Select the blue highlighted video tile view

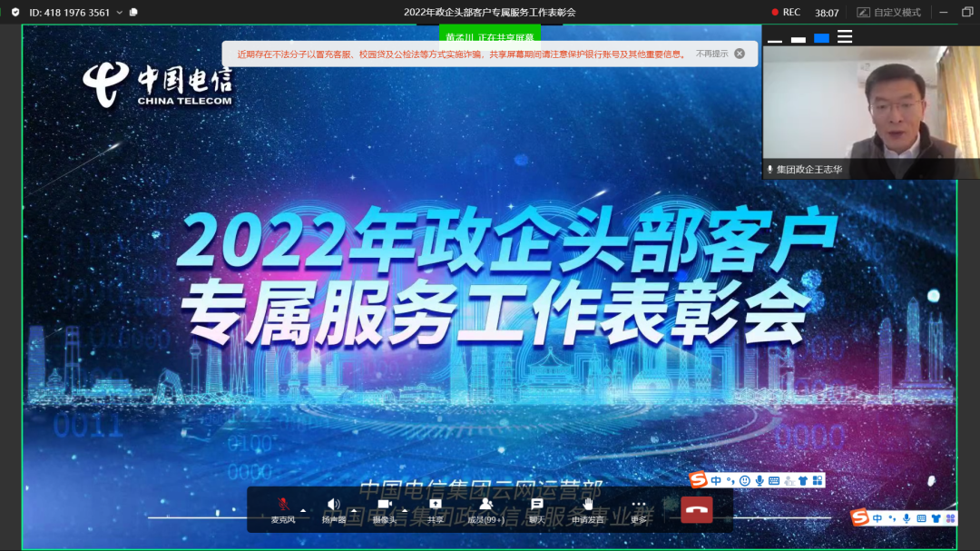click(x=821, y=38)
